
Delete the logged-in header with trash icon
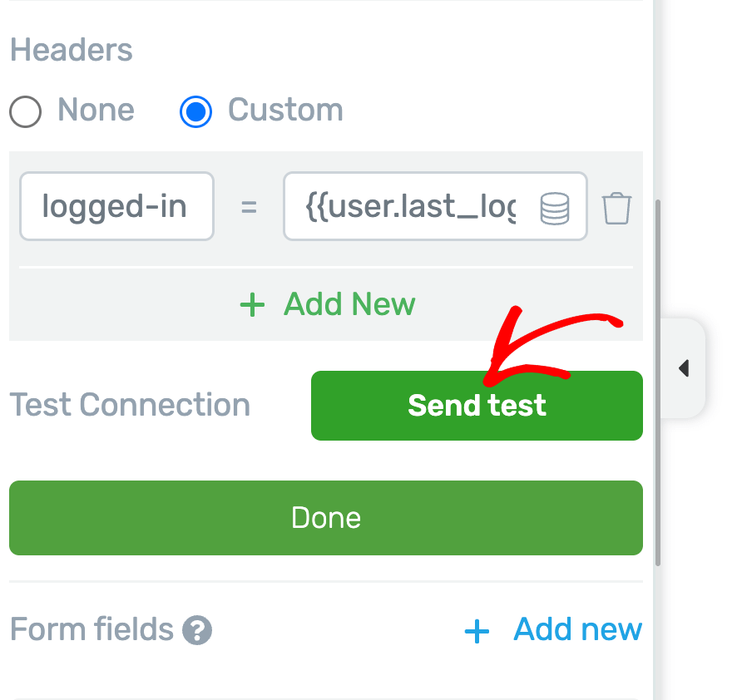tap(616, 207)
